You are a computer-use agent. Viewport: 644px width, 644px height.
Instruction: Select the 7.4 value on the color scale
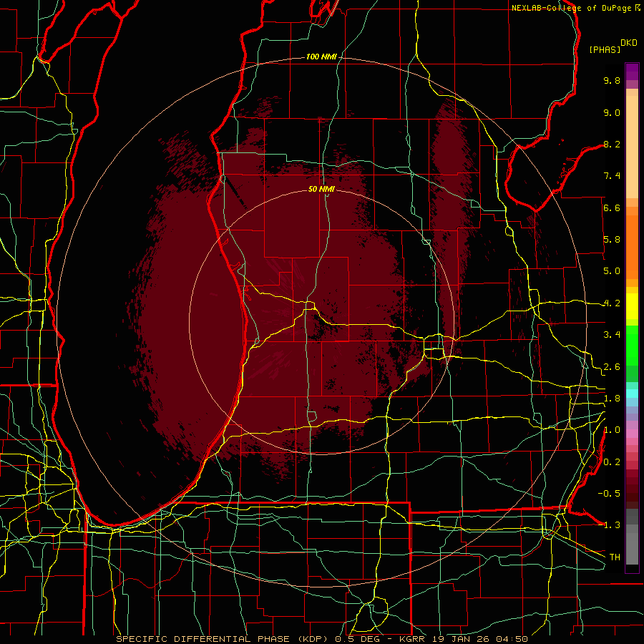point(612,176)
